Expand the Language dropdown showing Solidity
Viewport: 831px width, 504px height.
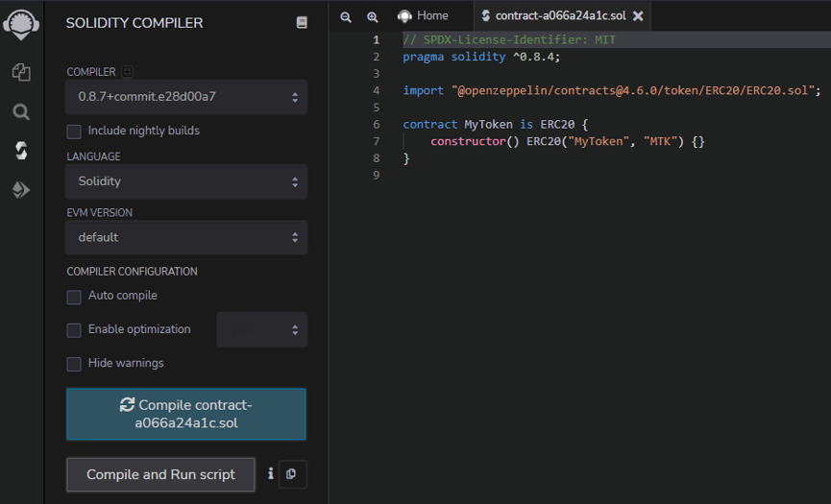click(186, 181)
